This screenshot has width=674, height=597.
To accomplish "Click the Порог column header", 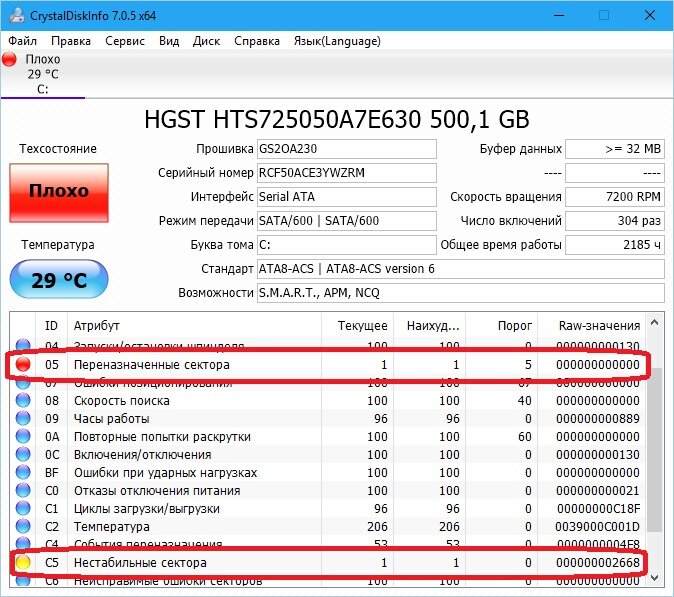I will 502,326.
